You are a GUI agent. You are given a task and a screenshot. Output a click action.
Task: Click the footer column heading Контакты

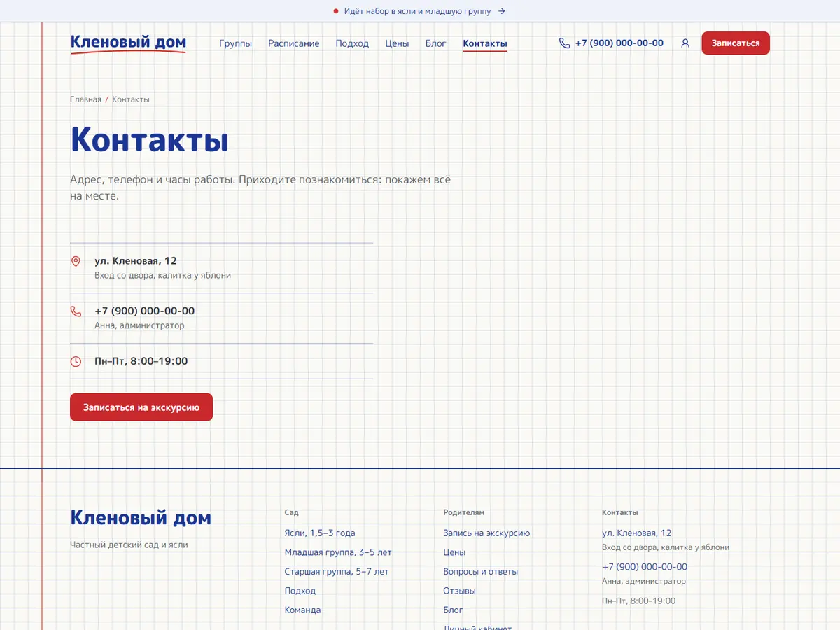click(x=620, y=513)
